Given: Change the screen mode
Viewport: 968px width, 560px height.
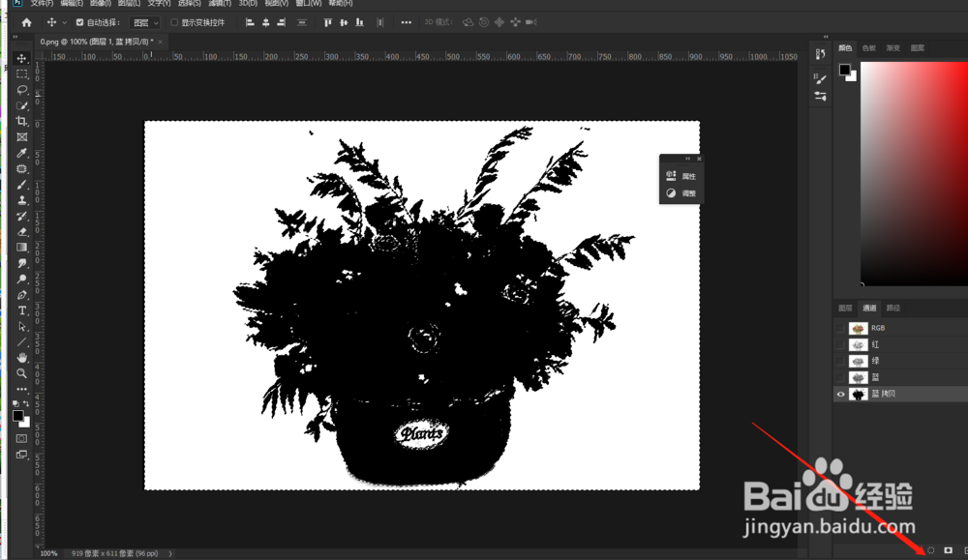Looking at the screenshot, I should [x=21, y=455].
